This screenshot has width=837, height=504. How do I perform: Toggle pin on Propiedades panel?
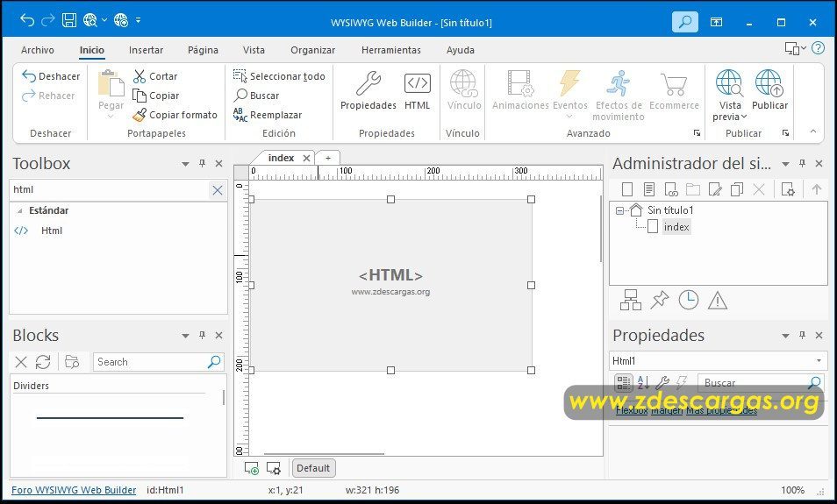tap(802, 336)
